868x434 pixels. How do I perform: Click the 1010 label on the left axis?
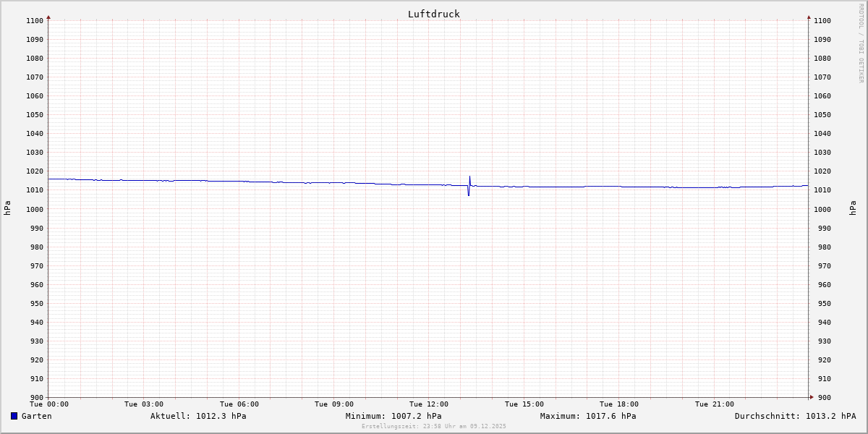(x=35, y=190)
